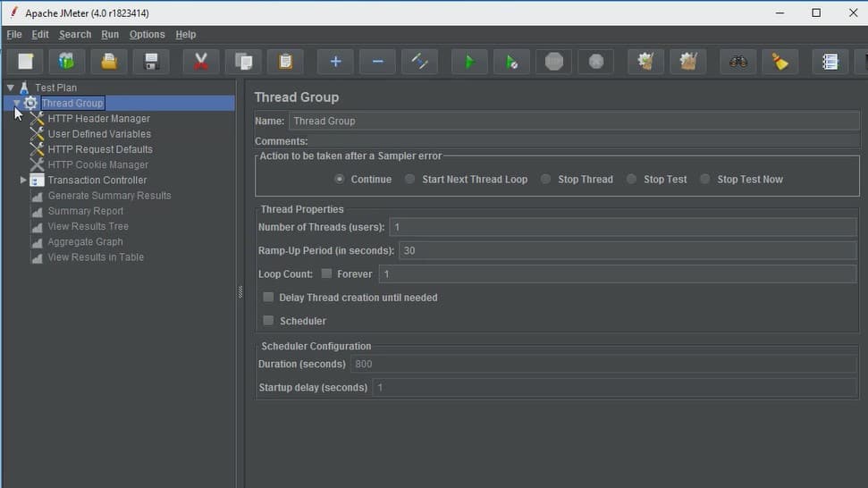Click the Reset search broom icon
This screenshot has height=488, width=868.
780,62
